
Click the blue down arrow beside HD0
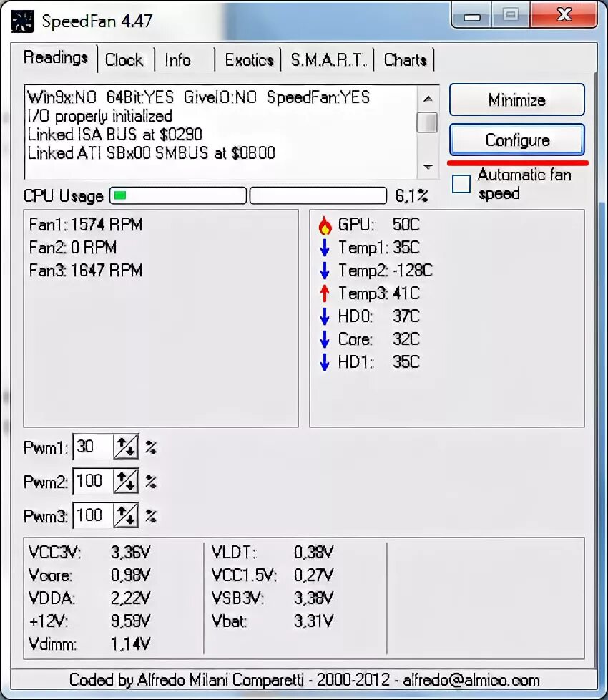click(325, 316)
